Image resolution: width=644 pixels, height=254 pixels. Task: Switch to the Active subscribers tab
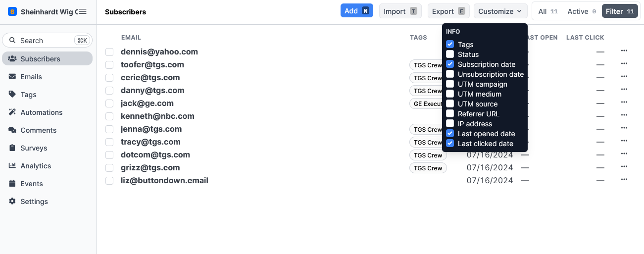pos(581,11)
